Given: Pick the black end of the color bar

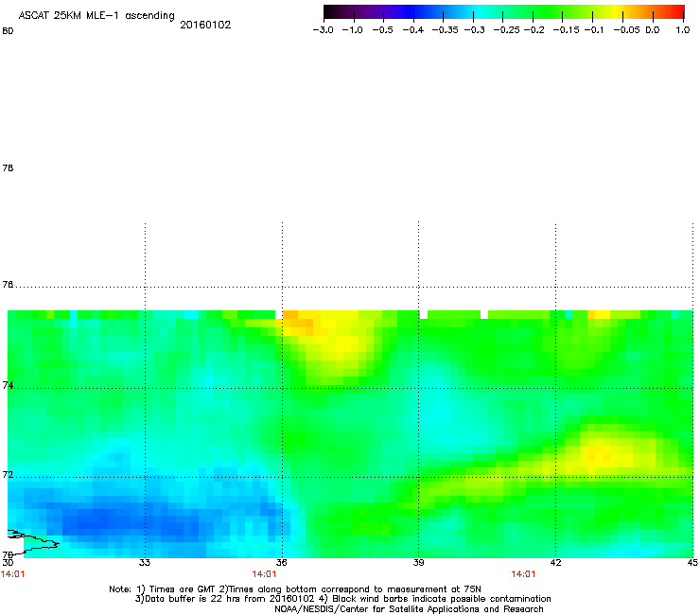Looking at the screenshot, I should 330,11.
